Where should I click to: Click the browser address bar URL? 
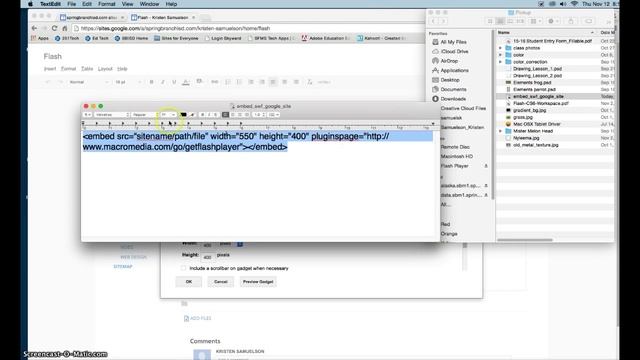click(176, 29)
